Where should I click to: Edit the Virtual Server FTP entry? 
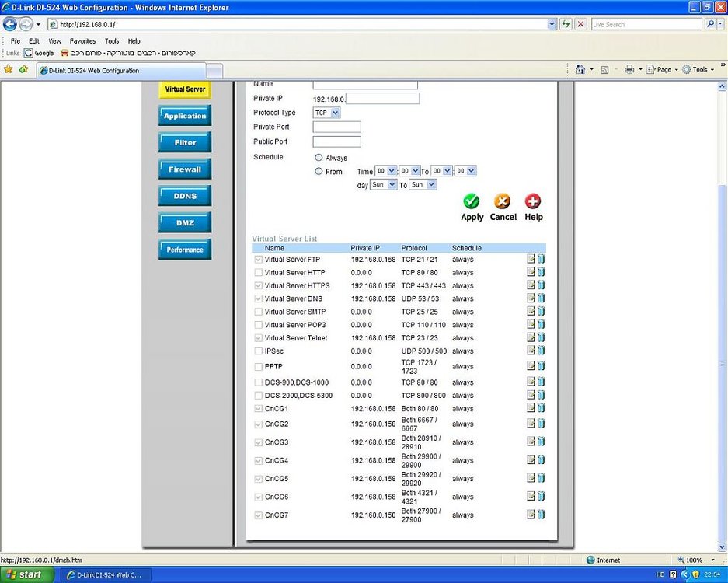coord(531,259)
